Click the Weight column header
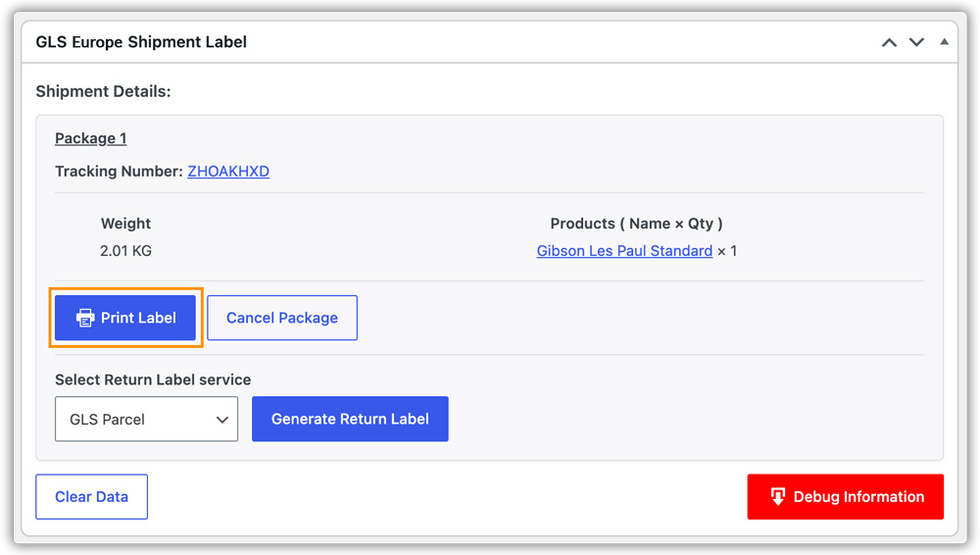Viewport: 980px width, 555px height. click(x=125, y=224)
